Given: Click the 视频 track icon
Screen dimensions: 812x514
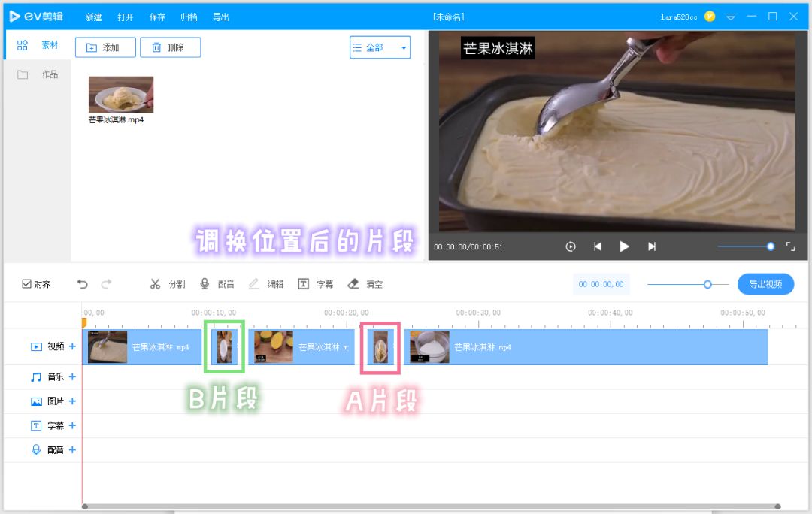Looking at the screenshot, I should [x=36, y=347].
